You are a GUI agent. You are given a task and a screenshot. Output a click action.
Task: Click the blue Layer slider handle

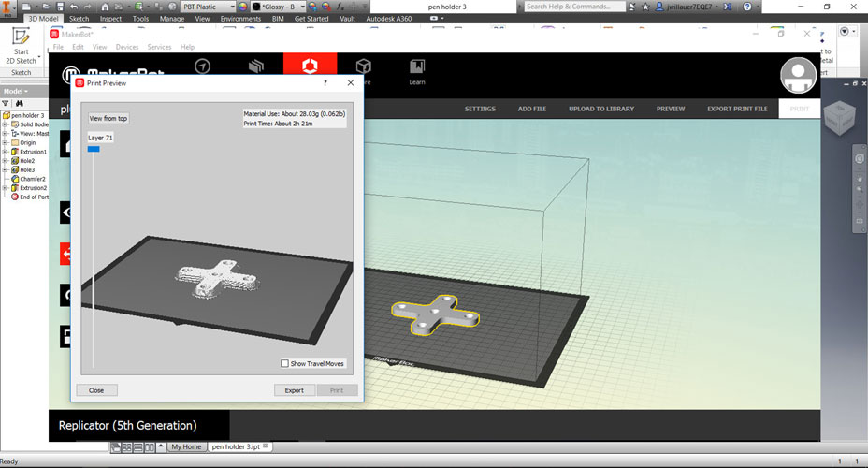[x=94, y=149]
